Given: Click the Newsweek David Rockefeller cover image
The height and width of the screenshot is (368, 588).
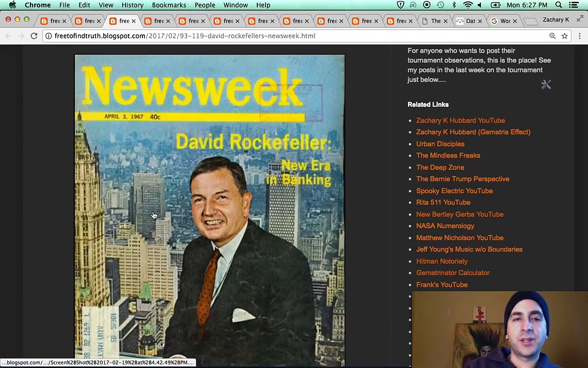Looking at the screenshot, I should [x=210, y=210].
